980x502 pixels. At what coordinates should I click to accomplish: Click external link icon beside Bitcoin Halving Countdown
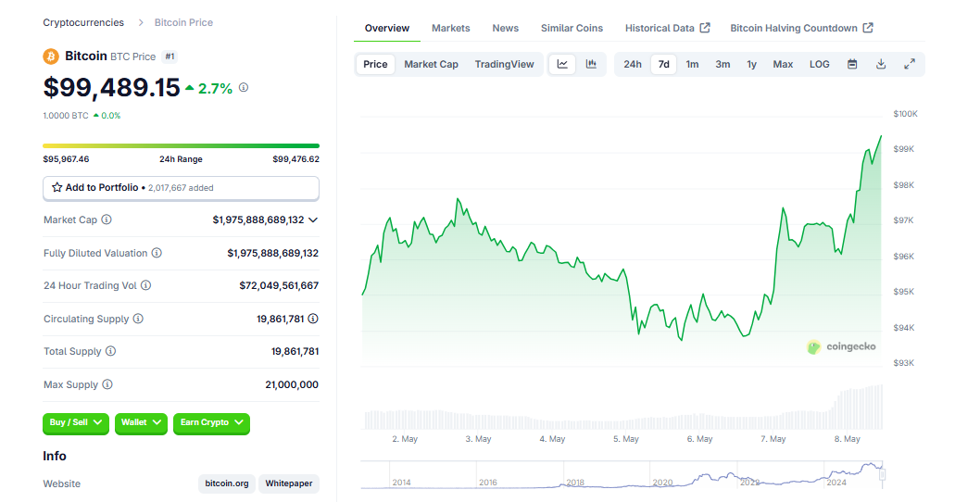(868, 28)
